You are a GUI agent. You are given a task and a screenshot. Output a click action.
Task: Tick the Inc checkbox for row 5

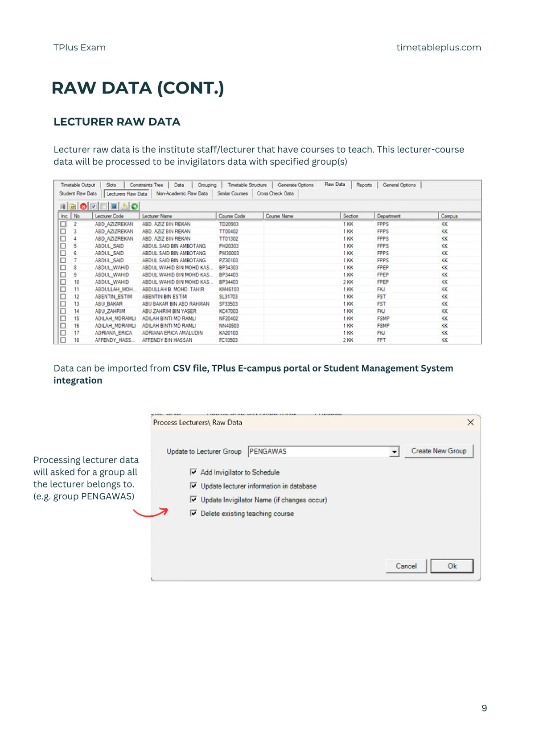point(63,246)
